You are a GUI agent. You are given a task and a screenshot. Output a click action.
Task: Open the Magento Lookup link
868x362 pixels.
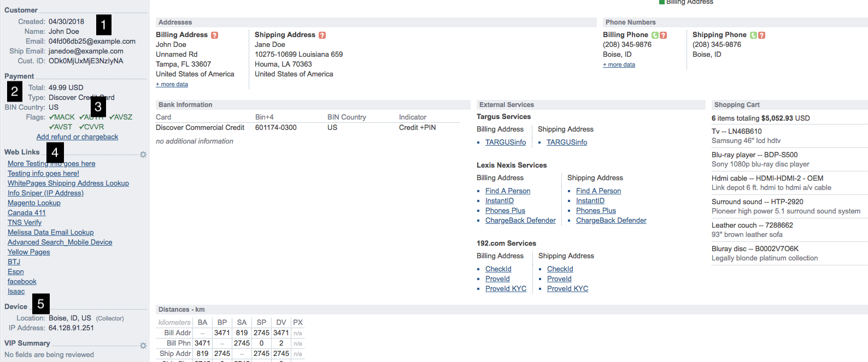[34, 203]
